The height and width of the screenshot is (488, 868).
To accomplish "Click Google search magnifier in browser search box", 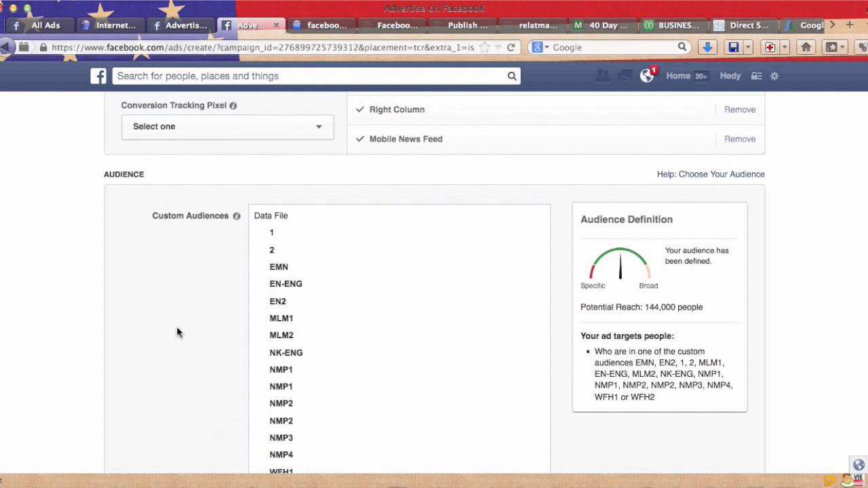I will (x=682, y=47).
